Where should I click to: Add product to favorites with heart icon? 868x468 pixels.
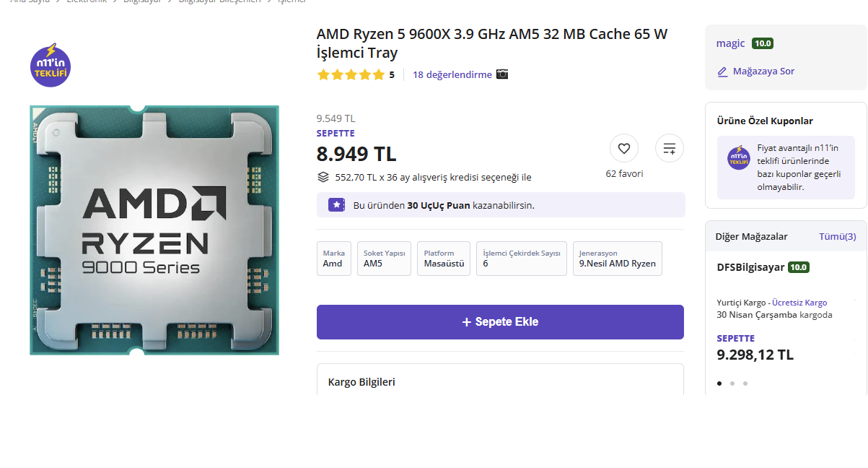(624, 148)
